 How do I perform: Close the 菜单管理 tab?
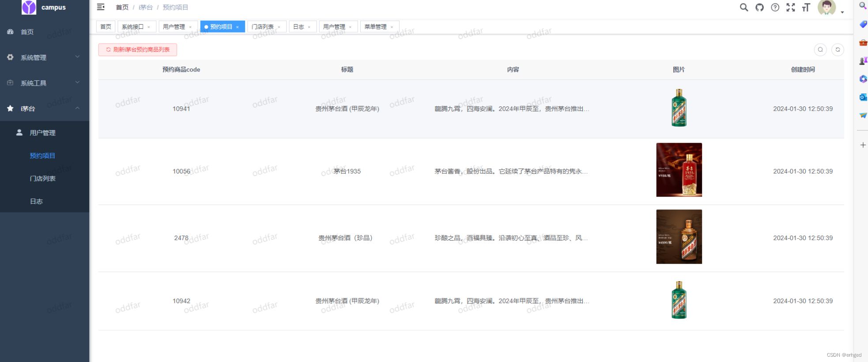(392, 27)
